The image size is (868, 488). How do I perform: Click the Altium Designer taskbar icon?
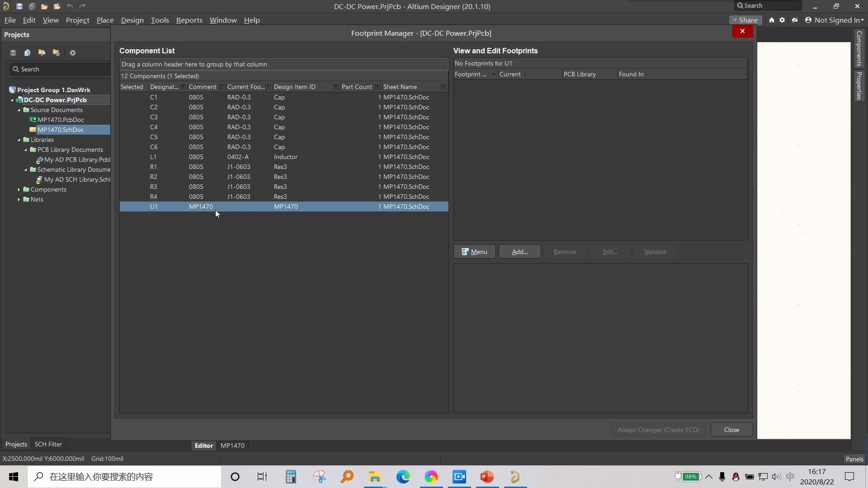(515, 477)
